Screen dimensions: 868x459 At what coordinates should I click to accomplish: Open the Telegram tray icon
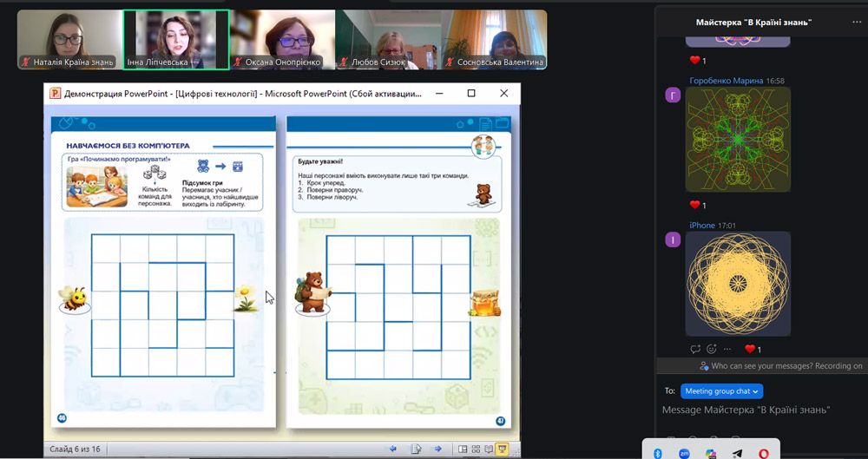click(x=737, y=453)
